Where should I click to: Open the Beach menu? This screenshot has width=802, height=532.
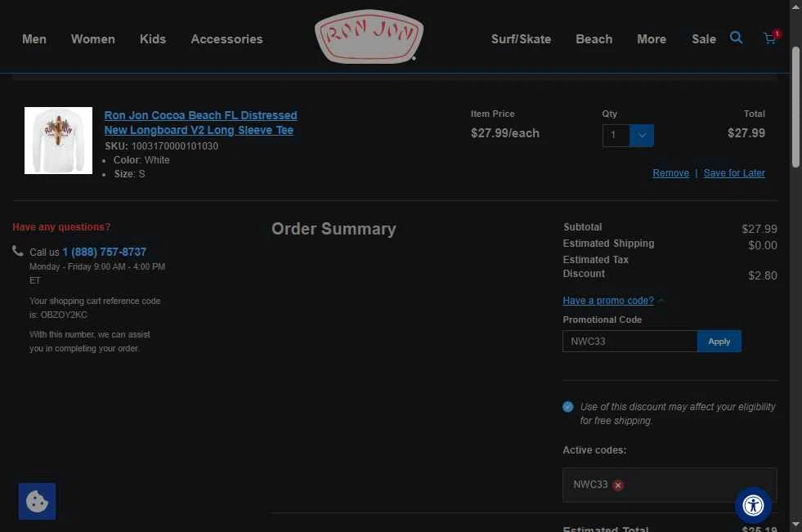[x=594, y=39]
